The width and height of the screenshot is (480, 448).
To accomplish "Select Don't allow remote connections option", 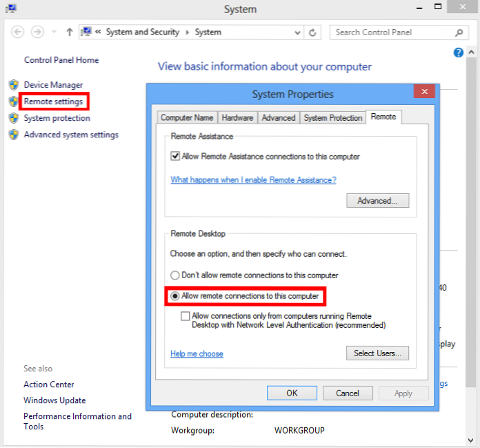I will (x=175, y=275).
